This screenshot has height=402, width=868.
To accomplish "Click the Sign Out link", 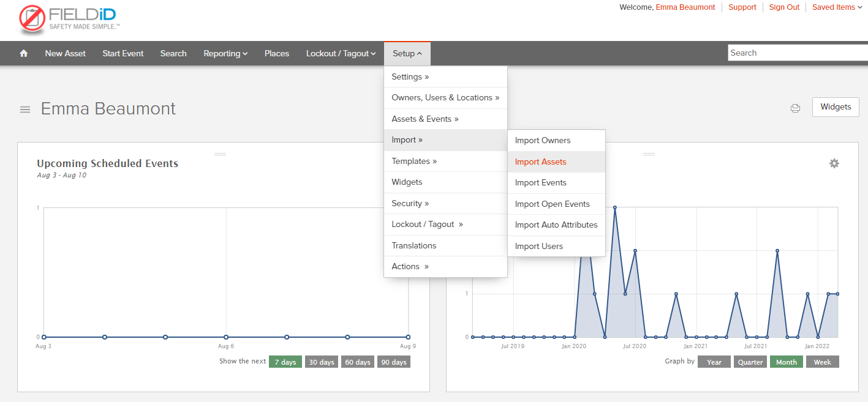I will pyautogui.click(x=784, y=7).
